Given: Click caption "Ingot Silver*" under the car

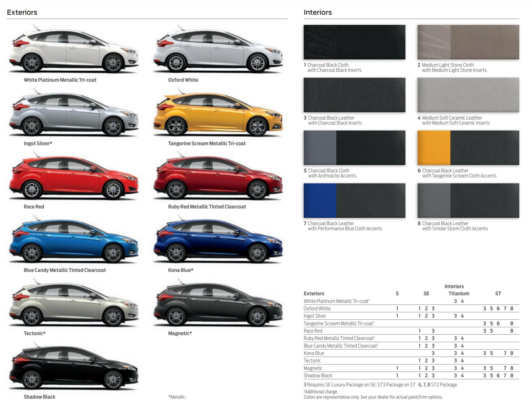Looking at the screenshot, I should pos(38,143).
